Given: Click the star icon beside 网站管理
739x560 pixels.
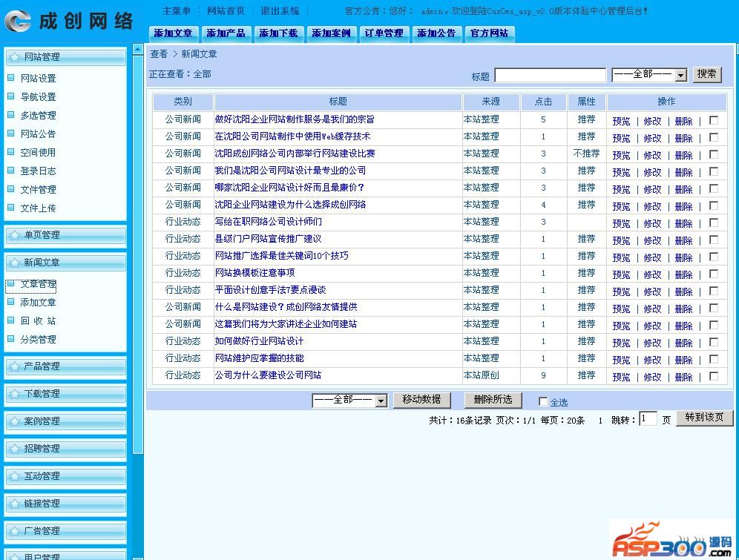Looking at the screenshot, I should pyautogui.click(x=14, y=57).
